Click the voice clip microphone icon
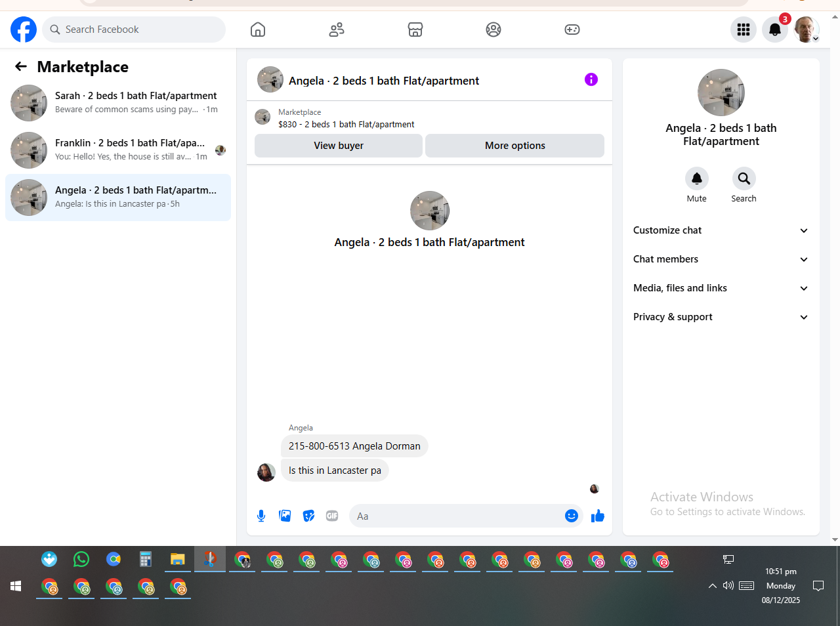The width and height of the screenshot is (840, 626). (261, 516)
